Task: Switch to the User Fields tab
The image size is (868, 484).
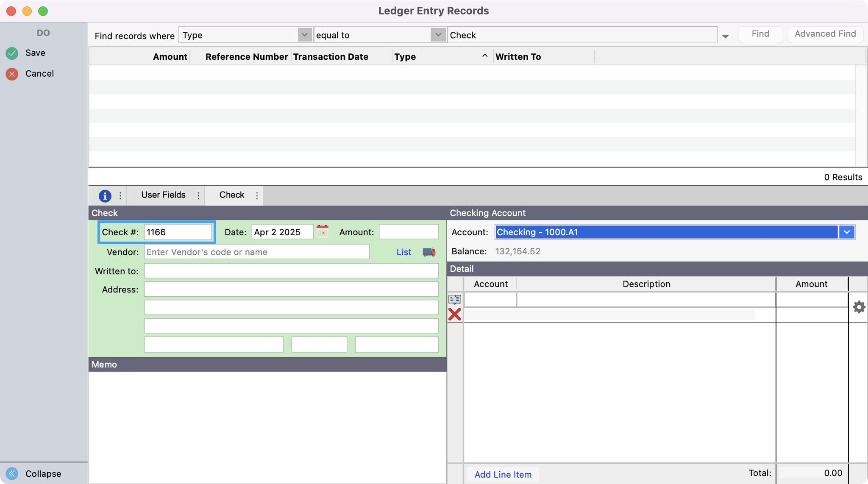Action: coord(163,195)
